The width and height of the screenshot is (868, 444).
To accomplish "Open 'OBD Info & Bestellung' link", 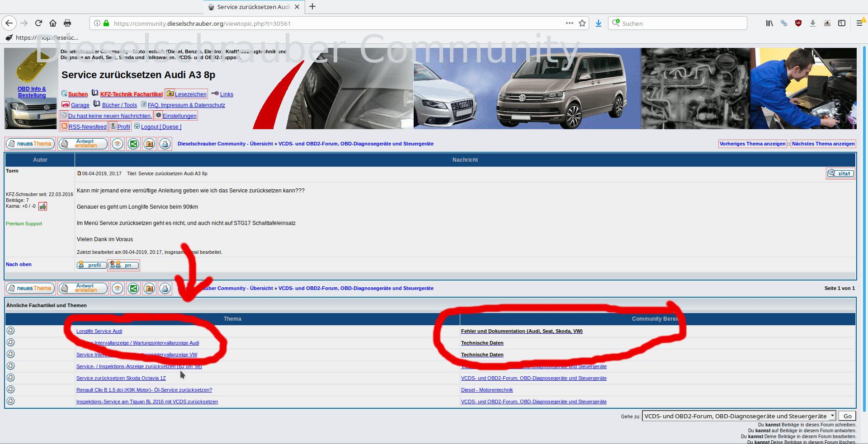I will [x=32, y=92].
